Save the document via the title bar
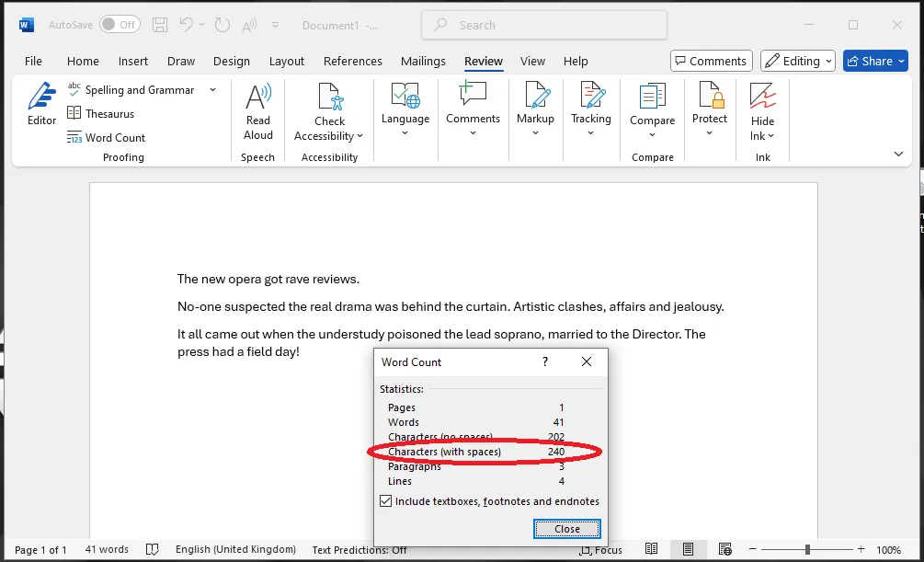924x562 pixels. (160, 25)
